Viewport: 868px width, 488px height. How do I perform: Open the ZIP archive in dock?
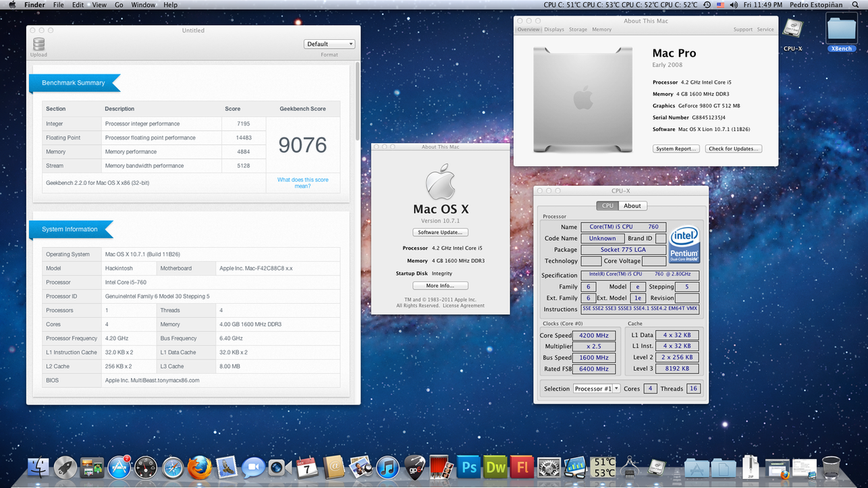(751, 467)
